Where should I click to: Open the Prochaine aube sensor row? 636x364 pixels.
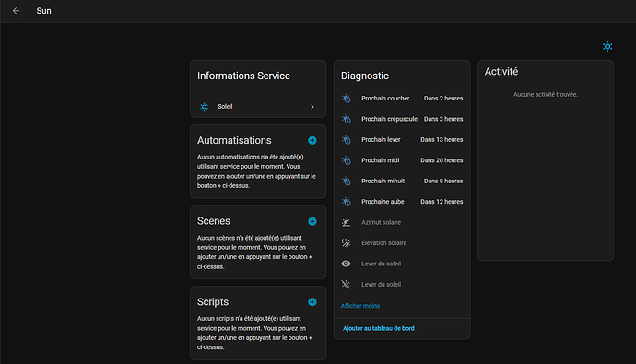click(402, 202)
